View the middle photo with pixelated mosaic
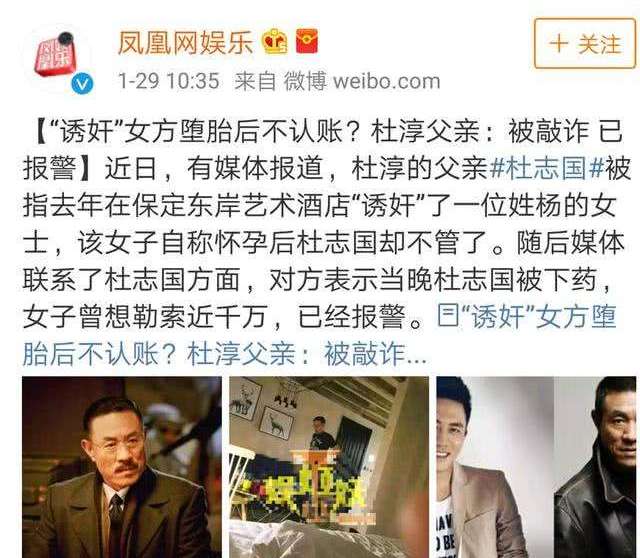Screen dimensions: 640x558 pyautogui.click(x=329, y=467)
